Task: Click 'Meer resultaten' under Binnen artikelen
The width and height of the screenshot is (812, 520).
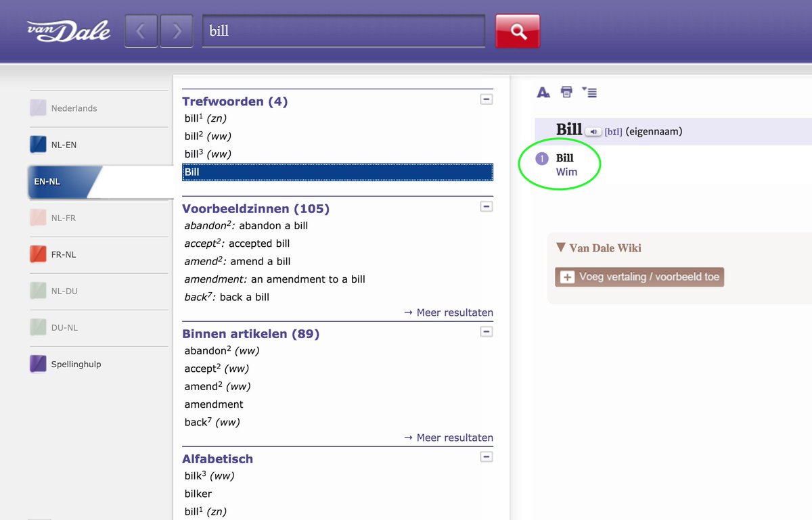Action: [449, 438]
